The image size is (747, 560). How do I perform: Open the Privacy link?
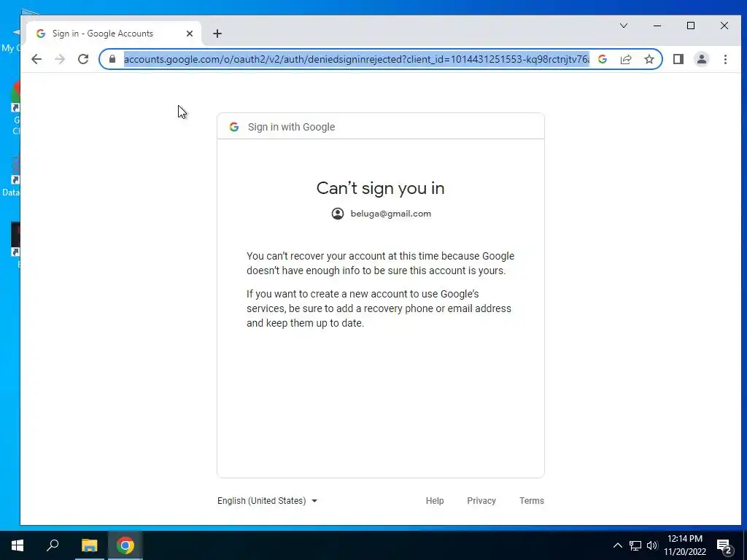tap(481, 500)
